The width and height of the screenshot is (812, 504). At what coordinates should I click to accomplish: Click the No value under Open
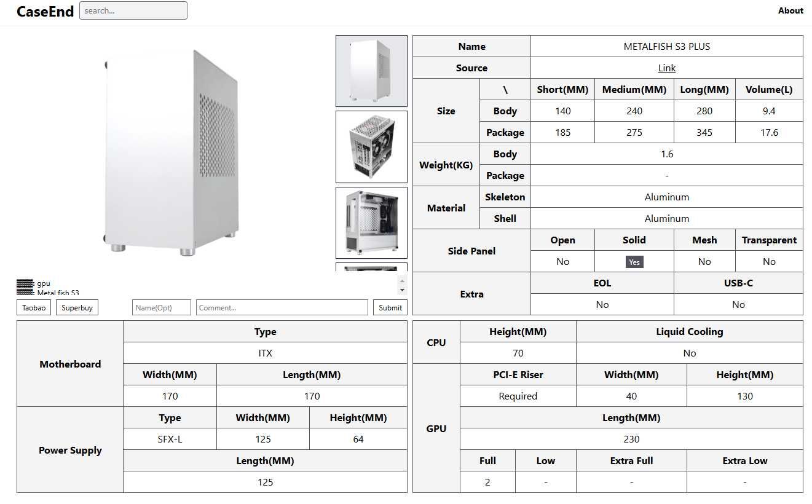click(562, 261)
